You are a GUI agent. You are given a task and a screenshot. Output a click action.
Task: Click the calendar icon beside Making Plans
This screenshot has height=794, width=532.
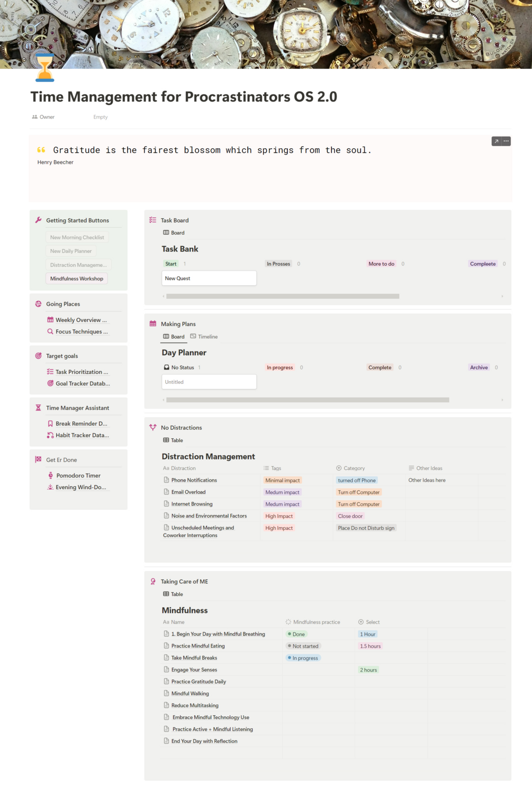coord(153,323)
